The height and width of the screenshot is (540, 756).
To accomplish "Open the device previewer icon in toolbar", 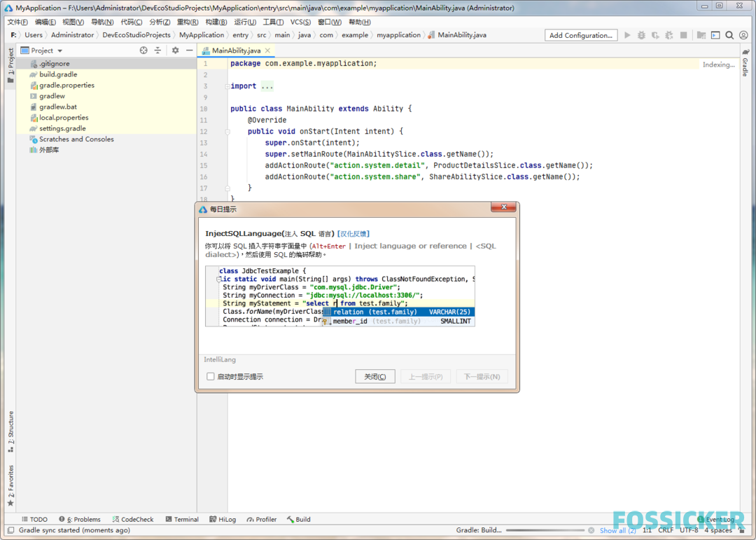I will coord(715,35).
